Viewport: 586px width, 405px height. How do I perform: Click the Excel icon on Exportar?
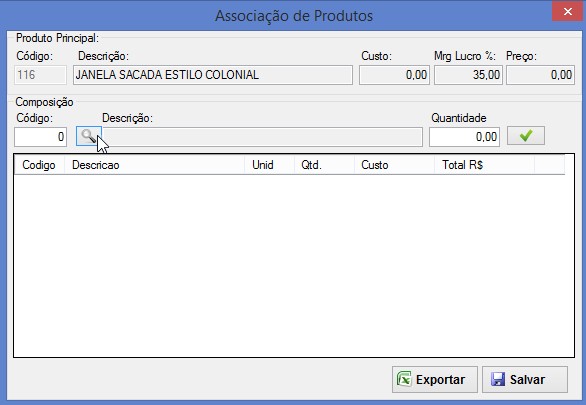coord(404,379)
